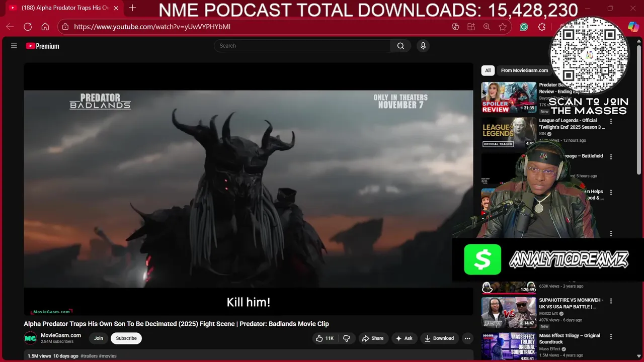Close the Alpha Predator tab
The width and height of the screenshot is (644, 362).
click(116, 8)
